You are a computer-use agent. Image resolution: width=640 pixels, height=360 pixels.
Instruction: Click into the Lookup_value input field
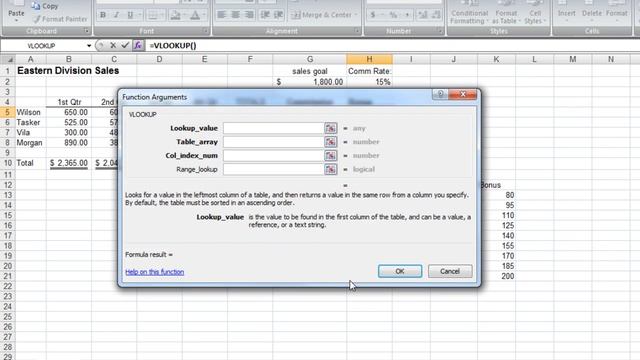pos(273,128)
